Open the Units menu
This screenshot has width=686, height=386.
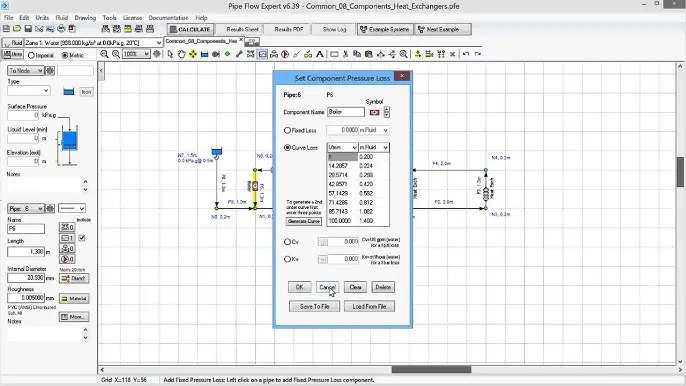pos(42,18)
